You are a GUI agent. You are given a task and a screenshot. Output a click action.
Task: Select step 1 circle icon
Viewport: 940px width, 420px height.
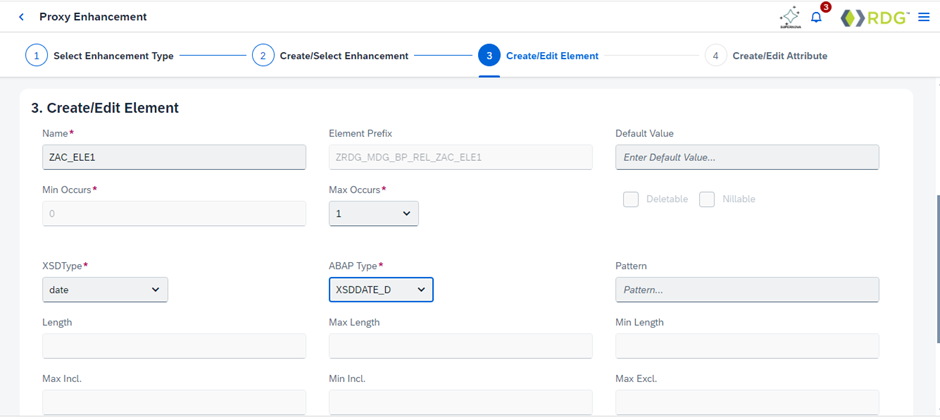(36, 56)
